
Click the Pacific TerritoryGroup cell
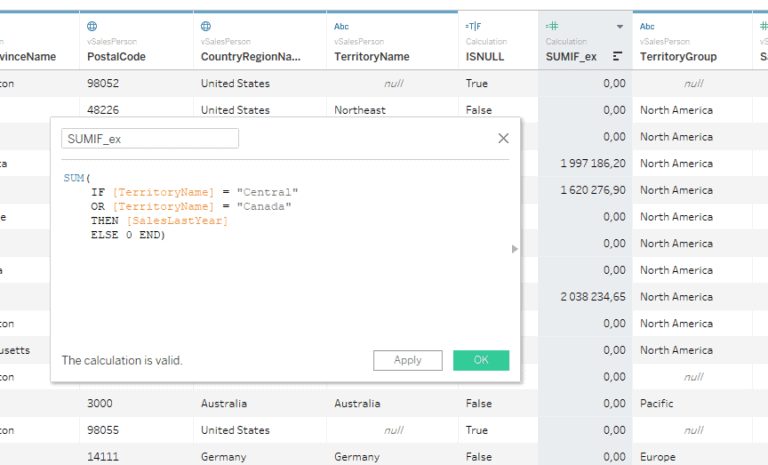point(656,404)
